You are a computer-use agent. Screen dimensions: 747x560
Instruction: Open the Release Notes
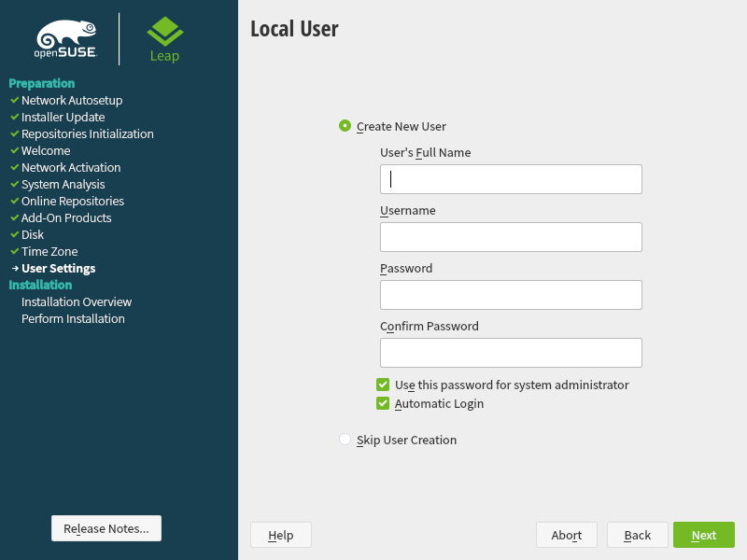click(106, 528)
